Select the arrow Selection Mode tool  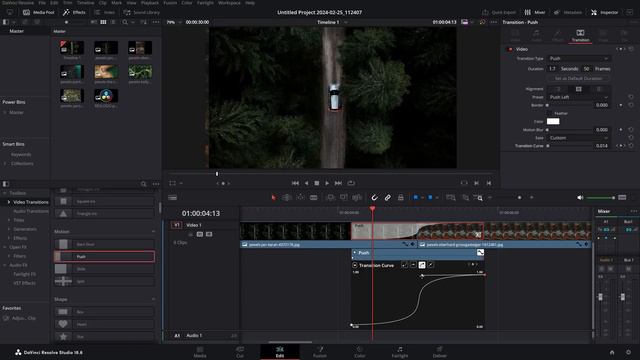pyautogui.click(x=273, y=198)
